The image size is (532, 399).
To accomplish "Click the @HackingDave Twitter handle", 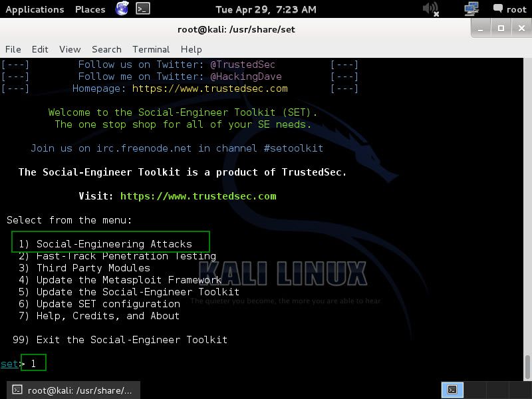I will point(246,76).
